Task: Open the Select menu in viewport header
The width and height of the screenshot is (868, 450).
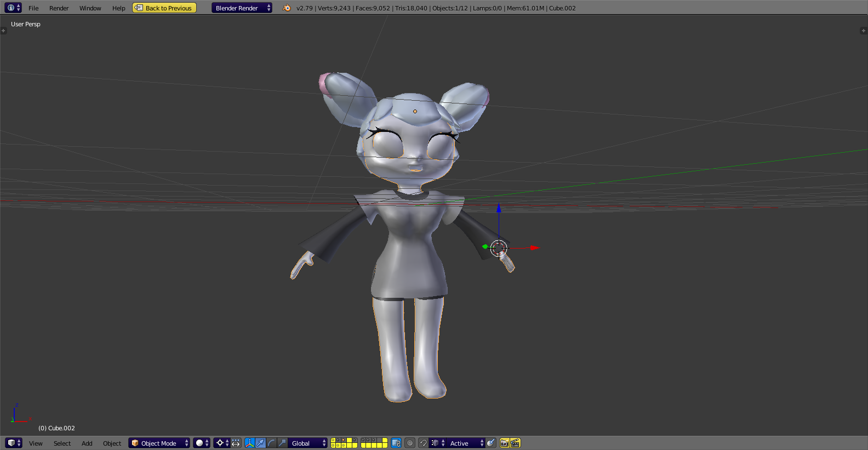Action: (62, 443)
